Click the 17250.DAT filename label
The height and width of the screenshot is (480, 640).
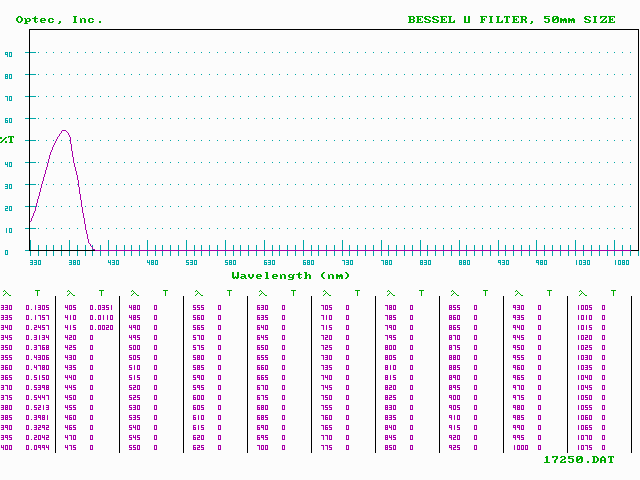pyautogui.click(x=579, y=459)
